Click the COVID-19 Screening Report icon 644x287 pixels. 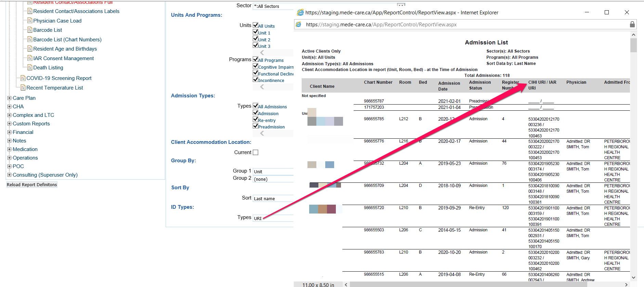click(23, 78)
